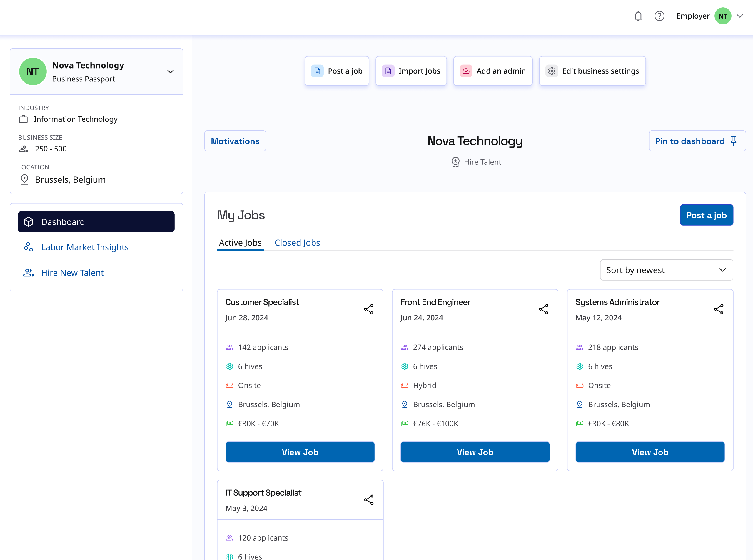The width and height of the screenshot is (753, 560).
Task: Expand the Nova Technology Business Passport chevron
Action: [171, 71]
